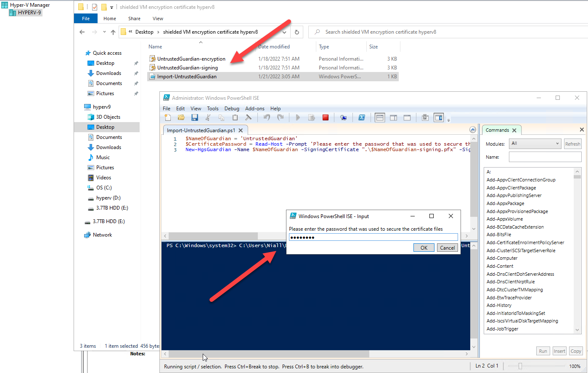Click the Redo arrow in ISE toolbar
Viewport: 588px width, 373px height.
(x=280, y=118)
